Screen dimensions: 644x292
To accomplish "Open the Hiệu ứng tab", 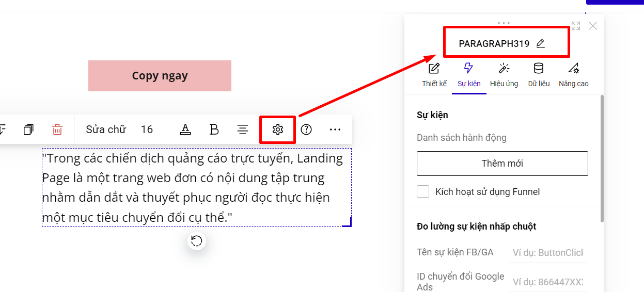I will [504, 75].
